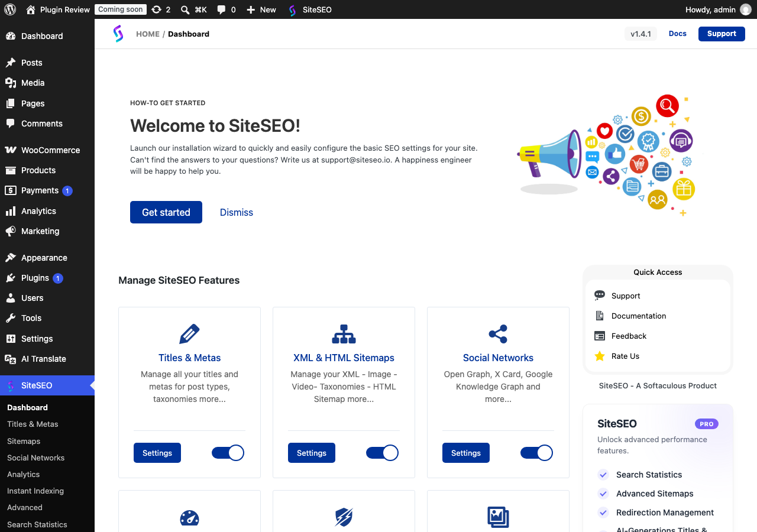Click the WordPress logo in admin bar

point(10,9)
